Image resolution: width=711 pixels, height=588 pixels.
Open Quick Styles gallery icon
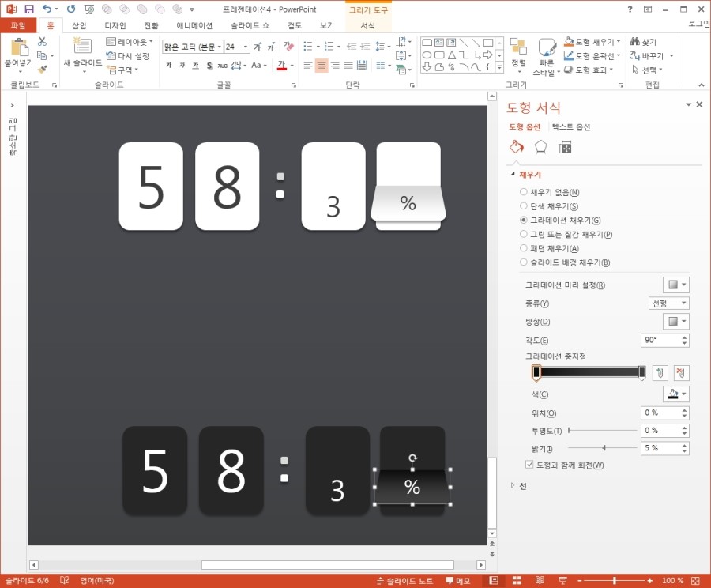547,47
